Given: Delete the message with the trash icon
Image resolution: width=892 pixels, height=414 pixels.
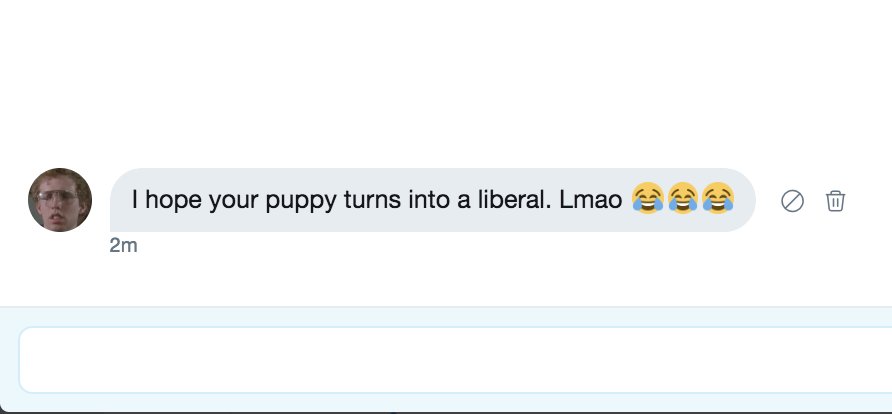Looking at the screenshot, I should click(835, 201).
